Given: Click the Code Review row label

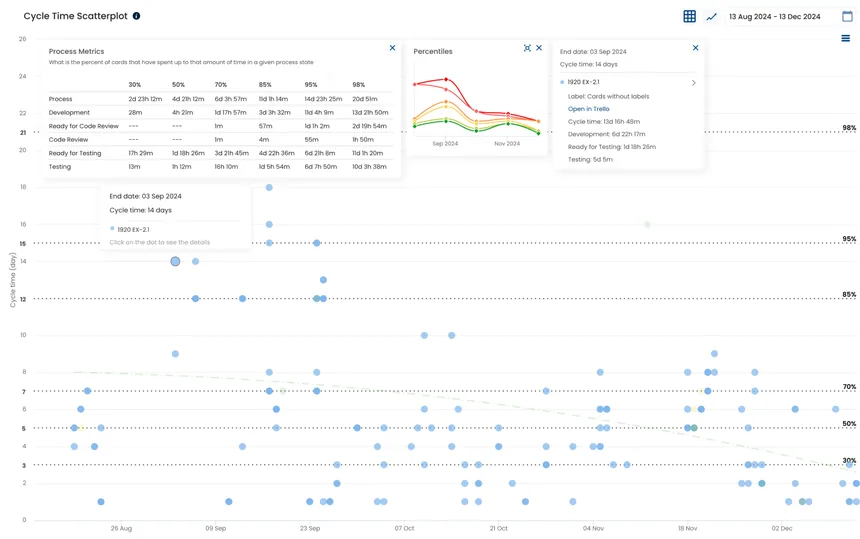Looking at the screenshot, I should click(x=68, y=140).
